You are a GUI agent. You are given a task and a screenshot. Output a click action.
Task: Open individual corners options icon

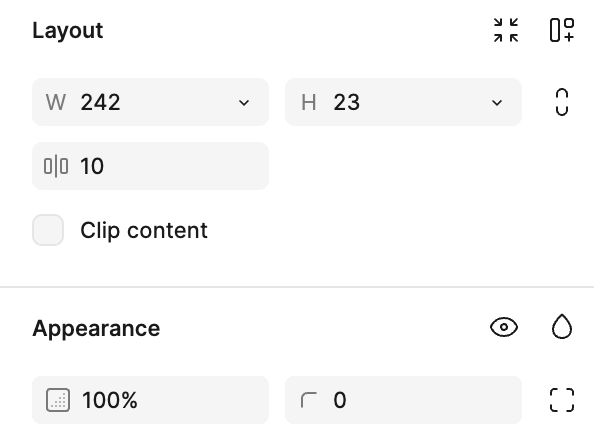click(x=562, y=400)
